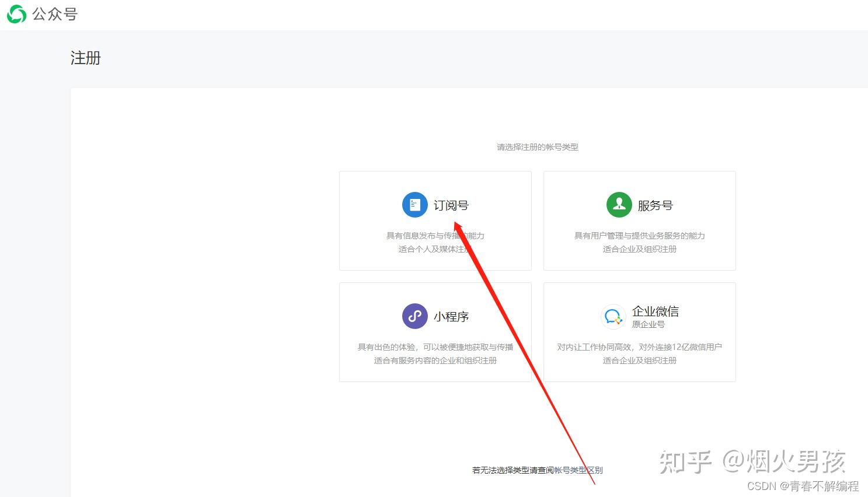Click the 若无法选择类型请查阅 hint text
The height and width of the screenshot is (497, 868).
click(x=513, y=470)
